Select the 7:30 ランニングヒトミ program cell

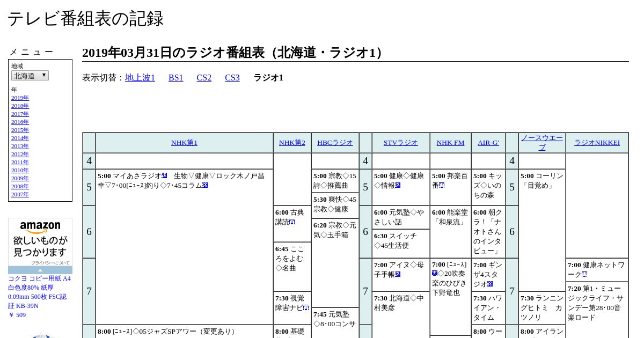click(542, 308)
